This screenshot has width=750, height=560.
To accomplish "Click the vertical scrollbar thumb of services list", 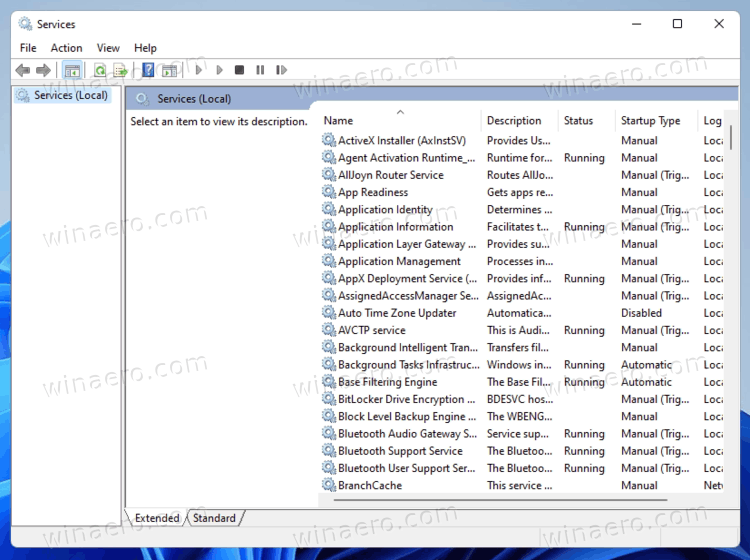I will 730,137.
